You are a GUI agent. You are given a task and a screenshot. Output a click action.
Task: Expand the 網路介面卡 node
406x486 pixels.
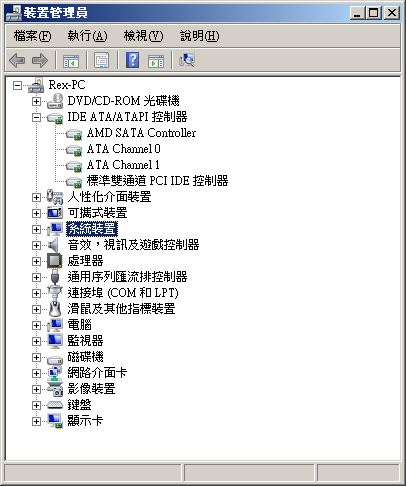tap(36, 373)
